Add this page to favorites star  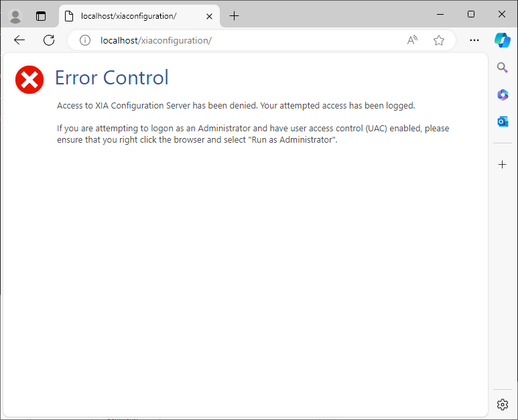439,40
